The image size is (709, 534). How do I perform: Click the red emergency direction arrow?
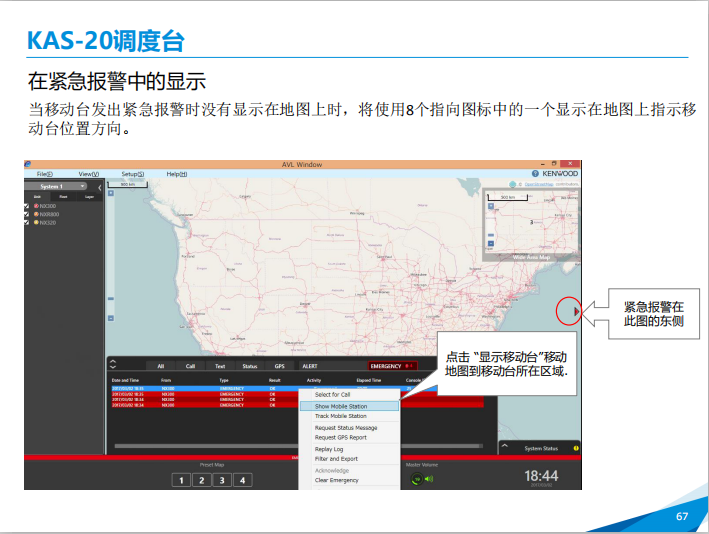click(x=575, y=311)
